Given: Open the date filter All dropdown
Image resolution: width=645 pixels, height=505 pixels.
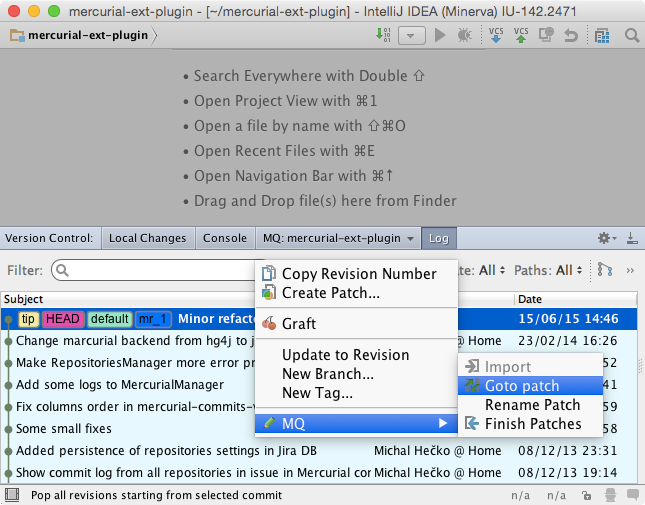Looking at the screenshot, I should click(492, 270).
